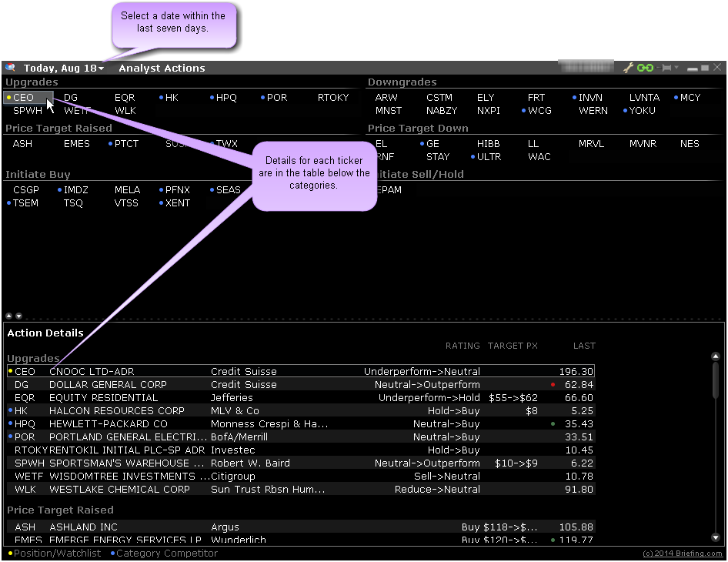Select WERN ticker under Downgrades
This screenshot has width=728, height=562.
click(x=593, y=111)
